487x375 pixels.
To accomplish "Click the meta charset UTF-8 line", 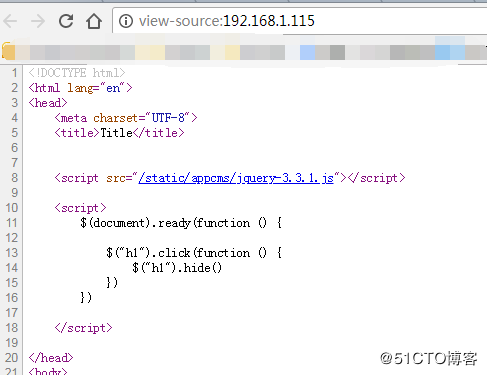I will (126, 118).
